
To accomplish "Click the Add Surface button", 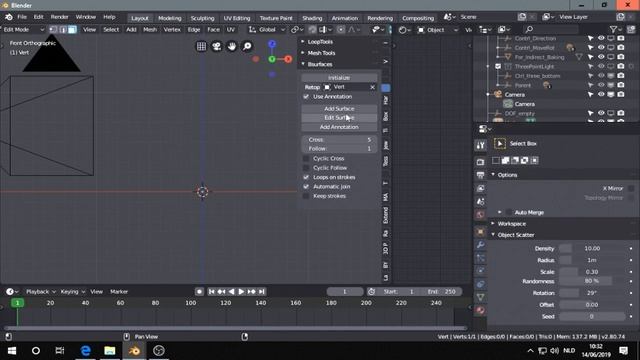I will 339,109.
